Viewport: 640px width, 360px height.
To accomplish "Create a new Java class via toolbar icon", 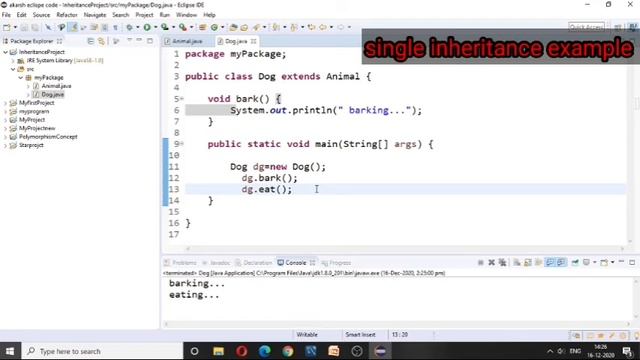I will (214, 27).
